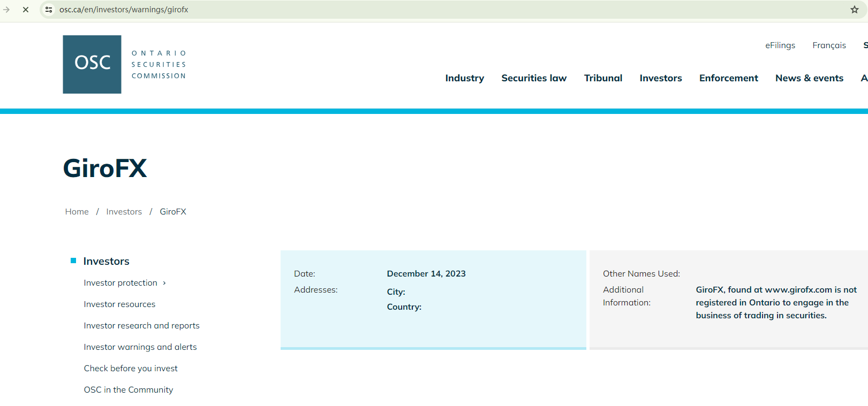Open Investor protection sidebar link

click(120, 283)
